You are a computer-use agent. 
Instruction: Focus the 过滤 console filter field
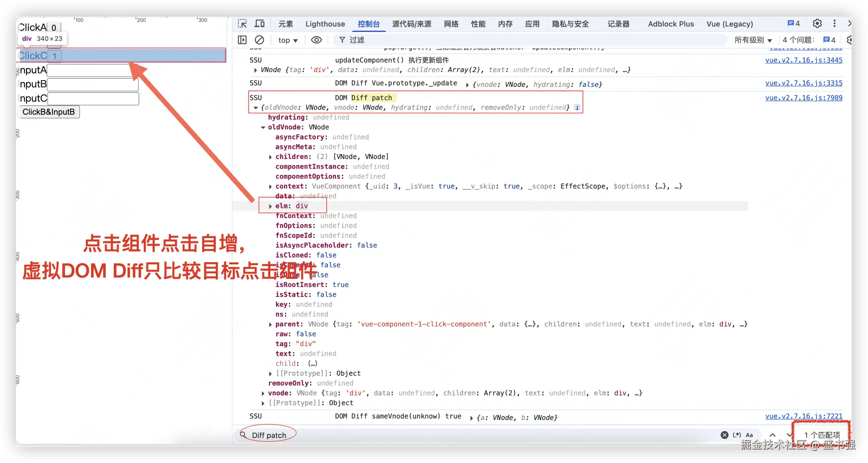530,40
